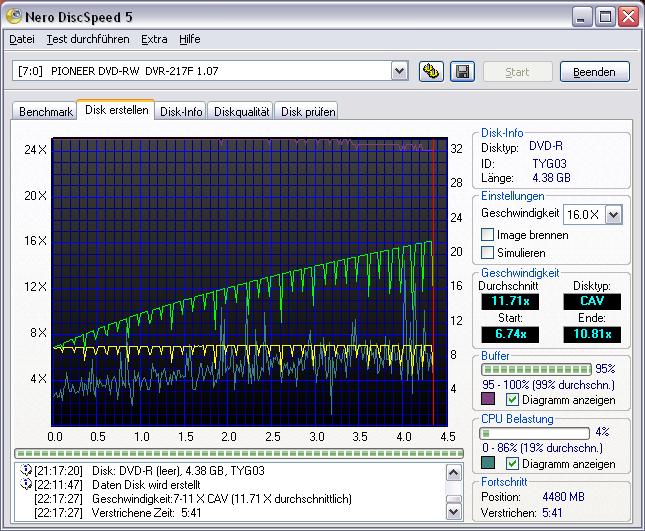Screen dimensions: 645x531
Task: Click the teal CPU Belastung color swatch
Action: pos(488,463)
